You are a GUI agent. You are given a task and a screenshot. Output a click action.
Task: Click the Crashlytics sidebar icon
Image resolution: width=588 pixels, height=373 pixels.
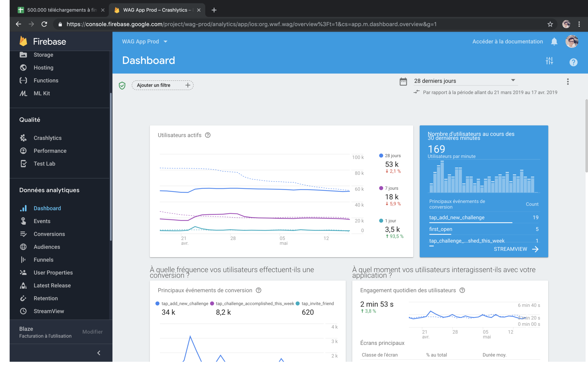tap(23, 138)
